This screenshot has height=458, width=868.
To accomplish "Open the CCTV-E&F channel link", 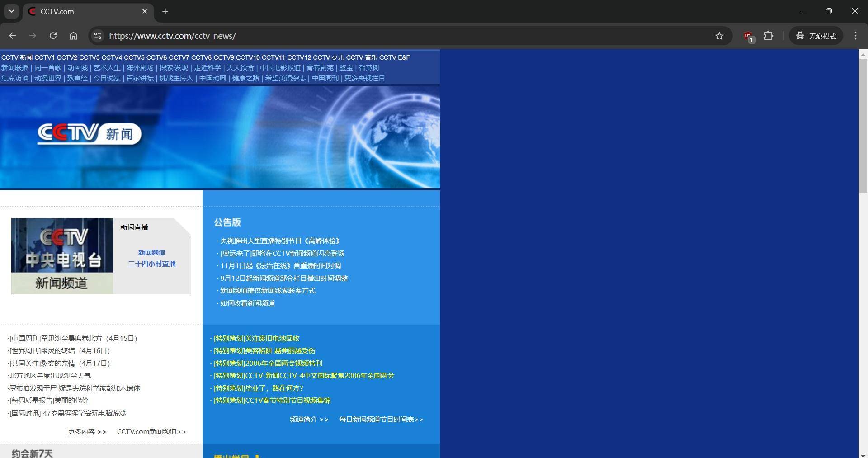I will click(x=394, y=57).
